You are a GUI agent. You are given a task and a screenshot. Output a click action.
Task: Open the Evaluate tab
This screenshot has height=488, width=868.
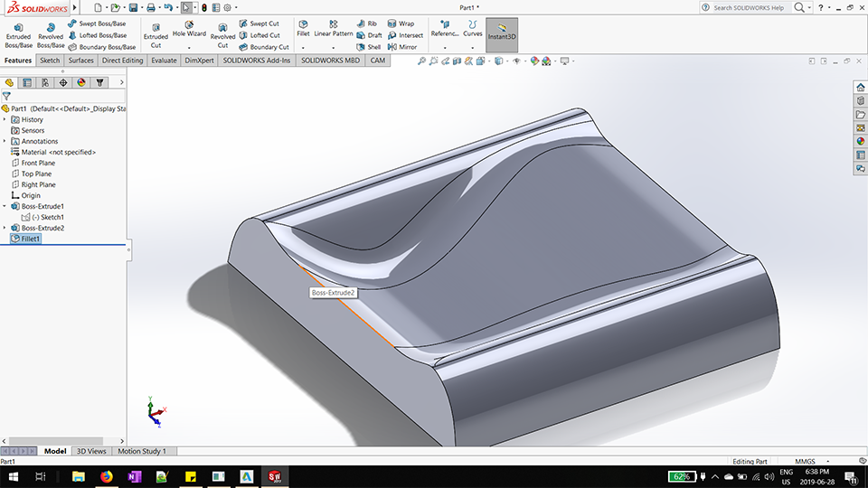164,61
